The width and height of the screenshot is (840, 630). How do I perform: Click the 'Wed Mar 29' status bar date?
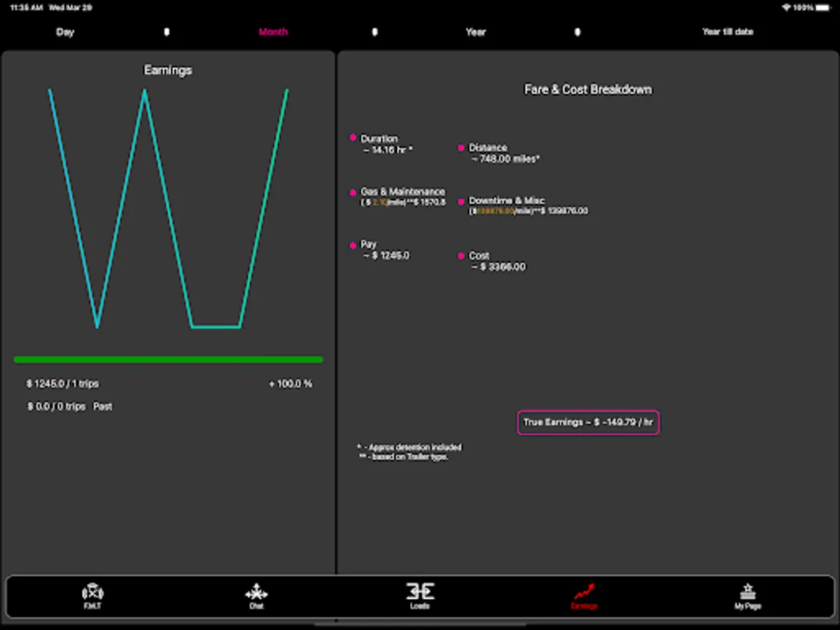click(x=70, y=8)
